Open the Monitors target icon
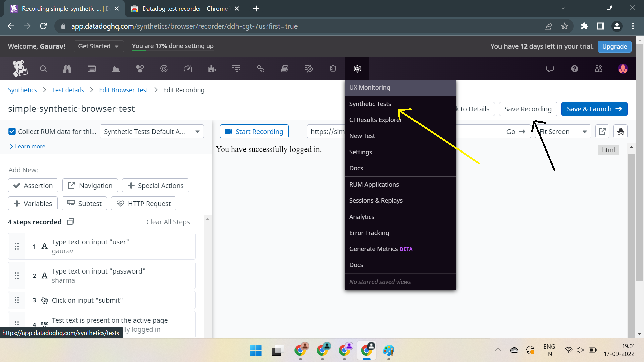The height and width of the screenshot is (362, 644). click(x=164, y=69)
